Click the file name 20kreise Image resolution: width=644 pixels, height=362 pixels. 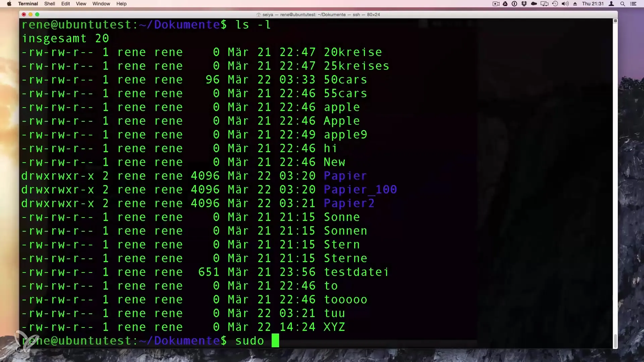353,52
